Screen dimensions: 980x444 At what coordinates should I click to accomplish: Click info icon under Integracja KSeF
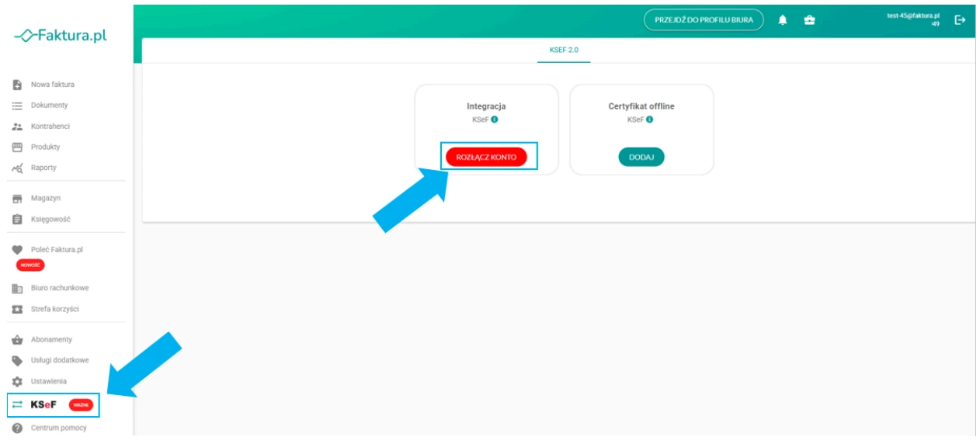(494, 120)
